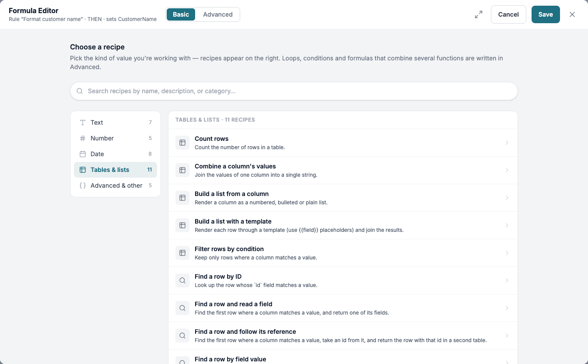Click the 'Find a row by field value' title

click(x=230, y=359)
